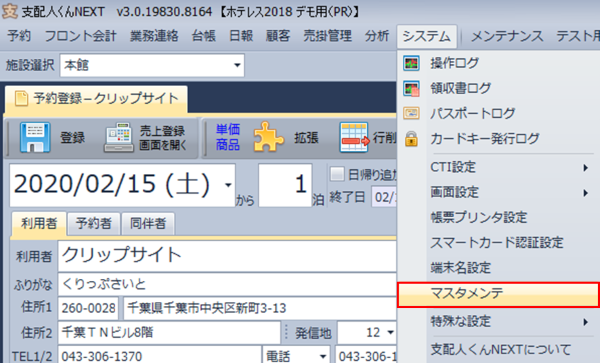The image size is (600, 363).
Task: Switch to the 予約者 tab
Action: point(93,223)
